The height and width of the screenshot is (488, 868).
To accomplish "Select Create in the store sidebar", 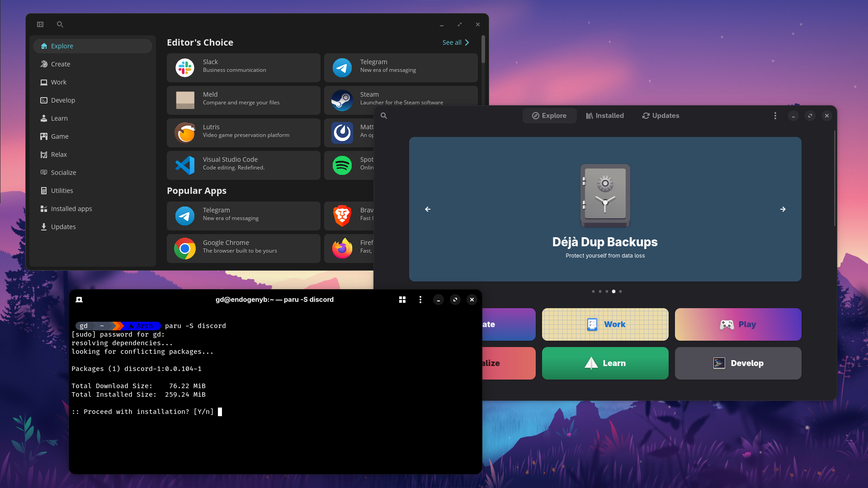I will point(93,64).
